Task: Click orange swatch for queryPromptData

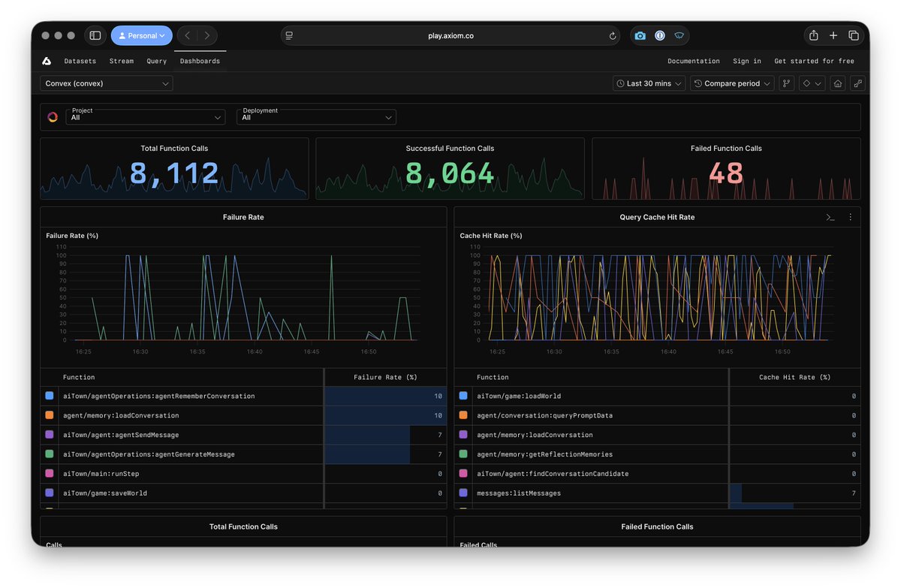Action: (x=463, y=415)
